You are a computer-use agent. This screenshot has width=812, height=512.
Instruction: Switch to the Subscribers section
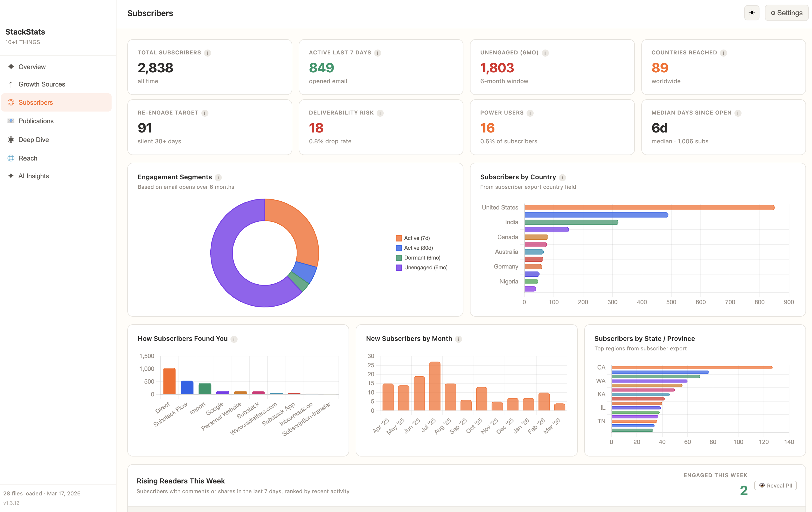35,102
